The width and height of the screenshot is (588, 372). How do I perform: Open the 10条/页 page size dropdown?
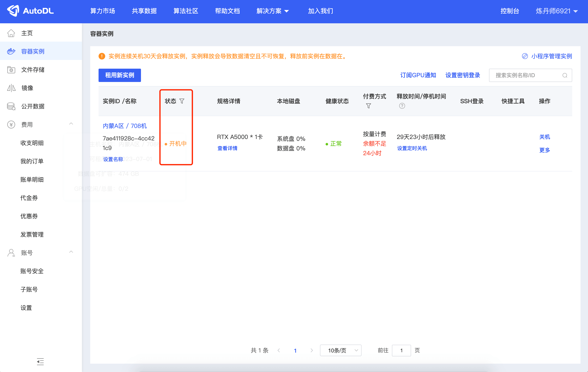point(340,350)
